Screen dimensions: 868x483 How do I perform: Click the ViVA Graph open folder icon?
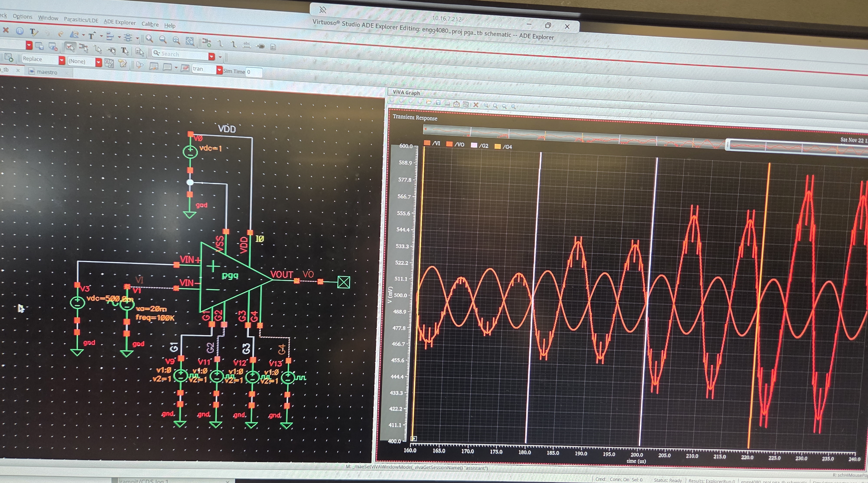[429, 102]
